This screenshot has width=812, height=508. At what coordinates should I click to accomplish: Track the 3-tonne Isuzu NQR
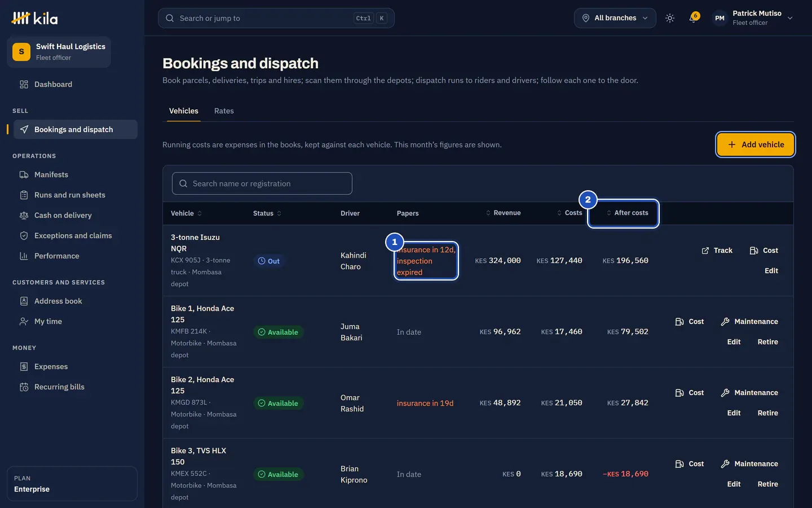click(717, 251)
